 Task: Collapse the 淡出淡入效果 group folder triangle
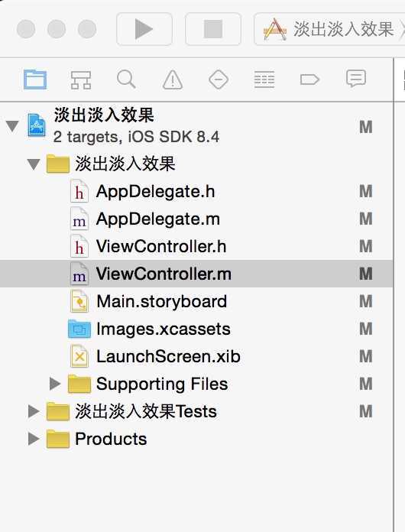click(34, 164)
